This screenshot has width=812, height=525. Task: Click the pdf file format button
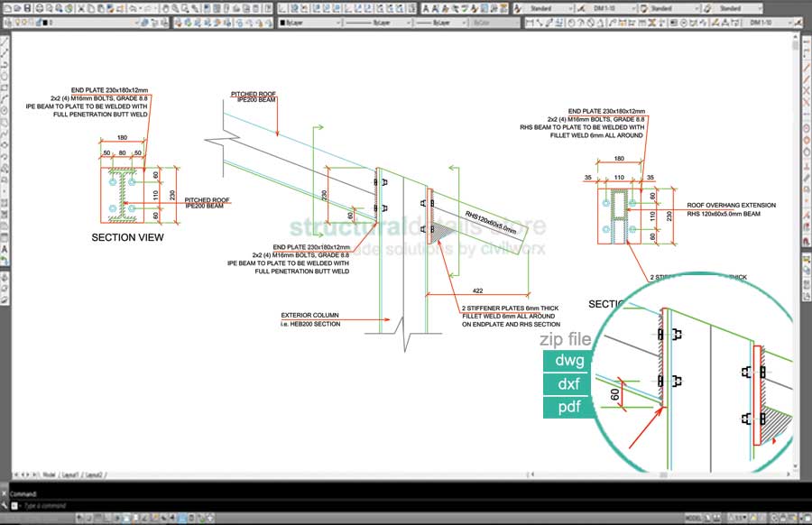pyautogui.click(x=568, y=408)
